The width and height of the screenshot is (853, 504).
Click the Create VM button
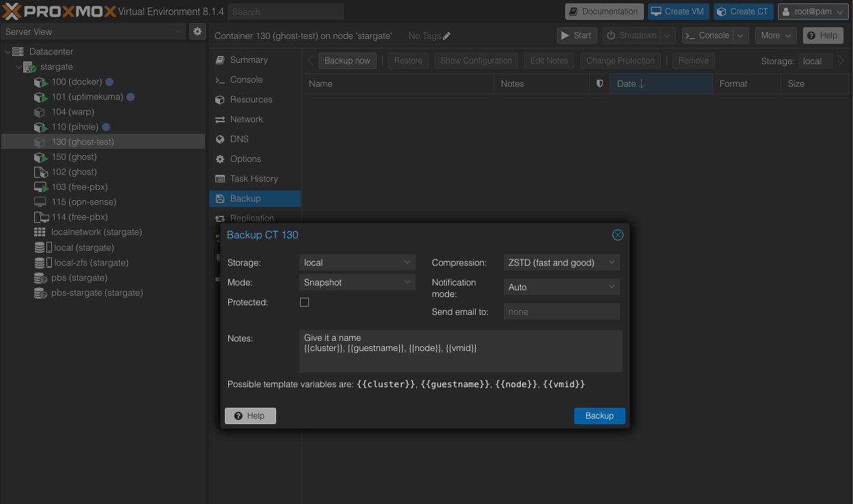click(677, 12)
